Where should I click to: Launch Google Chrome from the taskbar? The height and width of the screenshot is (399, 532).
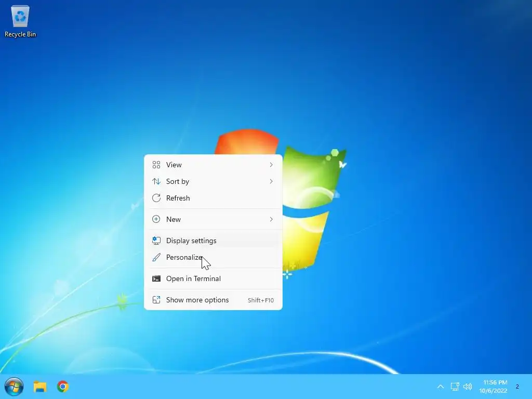63,387
